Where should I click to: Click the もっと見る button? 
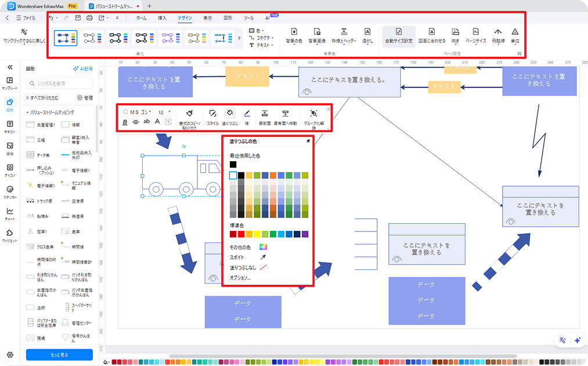click(59, 354)
